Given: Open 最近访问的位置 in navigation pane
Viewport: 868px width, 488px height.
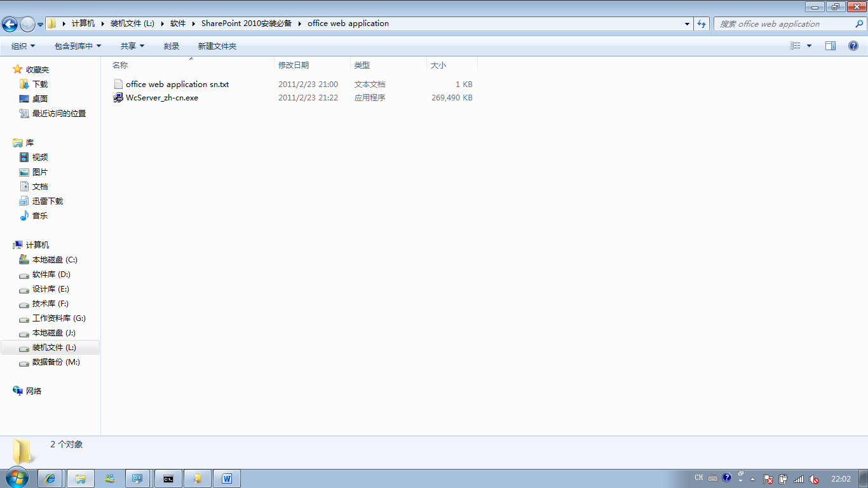Looking at the screenshot, I should (59, 113).
